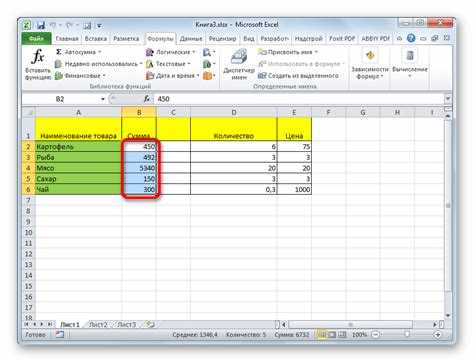Click the Redo icon in quick access toolbar
The width and height of the screenshot is (474, 362).
70,25
